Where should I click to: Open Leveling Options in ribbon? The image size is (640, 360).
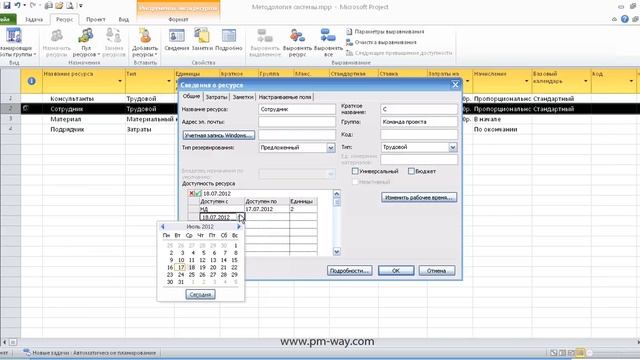pos(385,31)
